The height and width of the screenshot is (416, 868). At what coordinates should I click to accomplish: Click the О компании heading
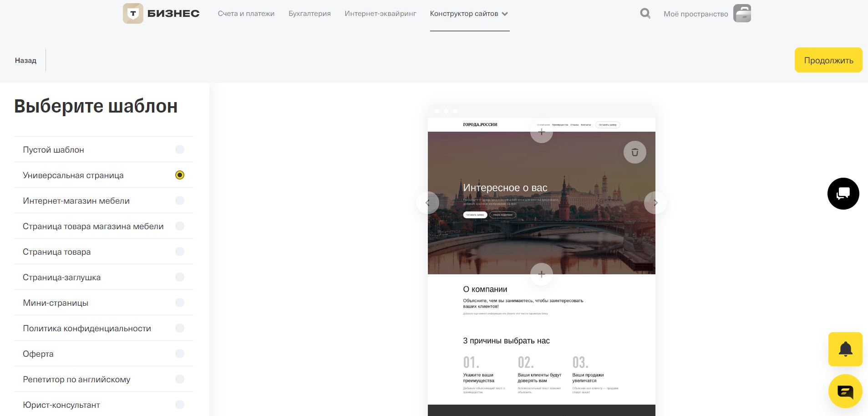[x=485, y=289]
